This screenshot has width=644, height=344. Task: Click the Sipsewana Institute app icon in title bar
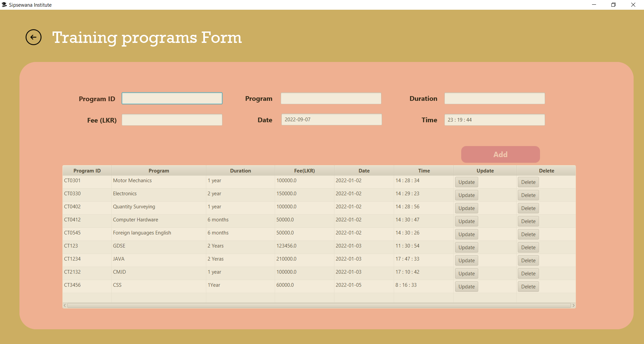point(4,5)
